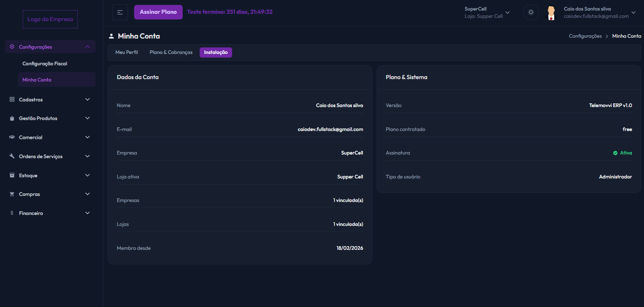
Task: Click the Financeiro dollar sign icon
Action: 12,213
